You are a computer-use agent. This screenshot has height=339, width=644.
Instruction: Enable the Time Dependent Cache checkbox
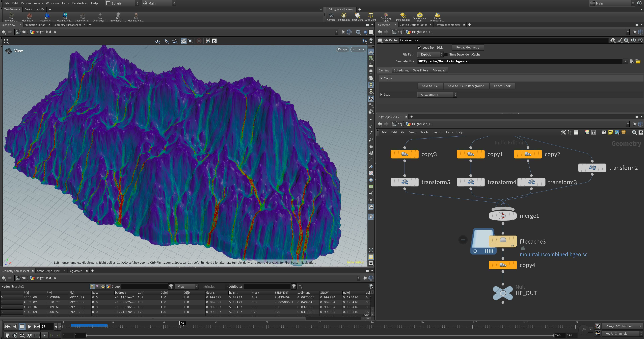[x=446, y=55]
